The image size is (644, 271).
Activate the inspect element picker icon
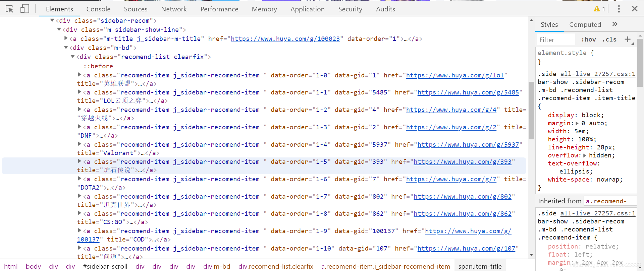tap(9, 9)
